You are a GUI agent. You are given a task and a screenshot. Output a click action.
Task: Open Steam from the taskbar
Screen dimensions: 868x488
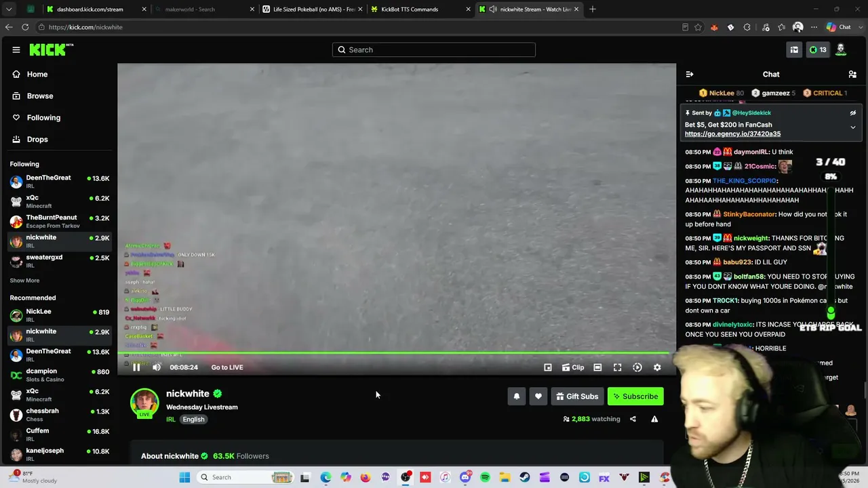[525, 477]
